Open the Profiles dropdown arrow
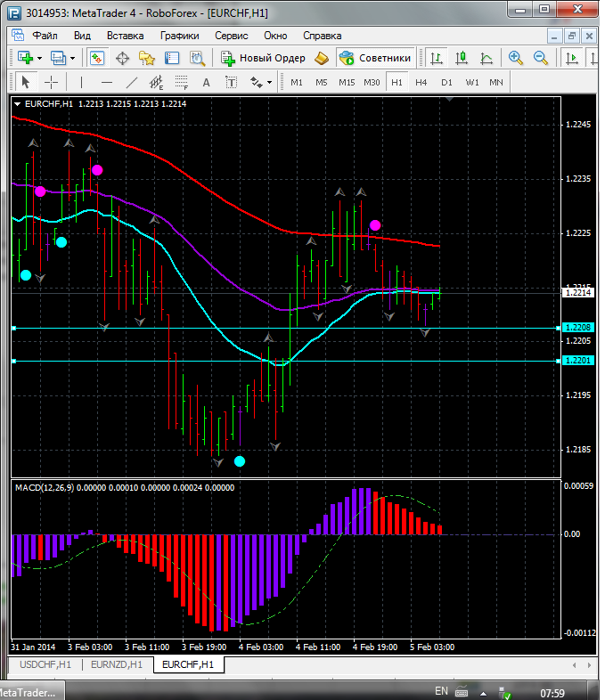 pyautogui.click(x=72, y=58)
